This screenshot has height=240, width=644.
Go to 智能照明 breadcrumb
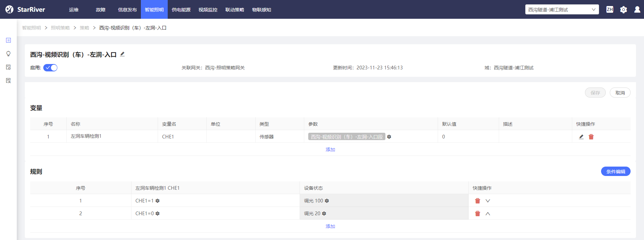(x=32, y=28)
